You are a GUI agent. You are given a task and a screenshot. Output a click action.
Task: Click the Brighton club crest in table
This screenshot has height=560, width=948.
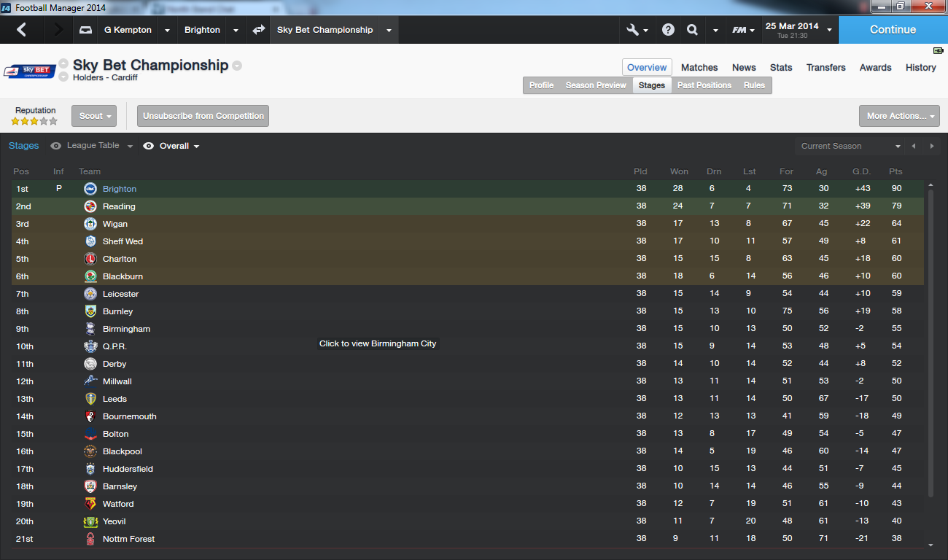click(x=90, y=189)
